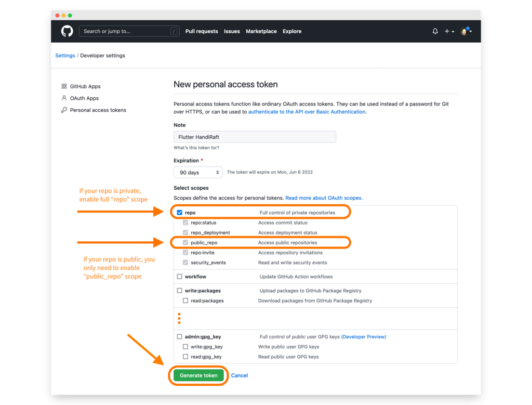Click your profile avatar picture

coord(464,31)
